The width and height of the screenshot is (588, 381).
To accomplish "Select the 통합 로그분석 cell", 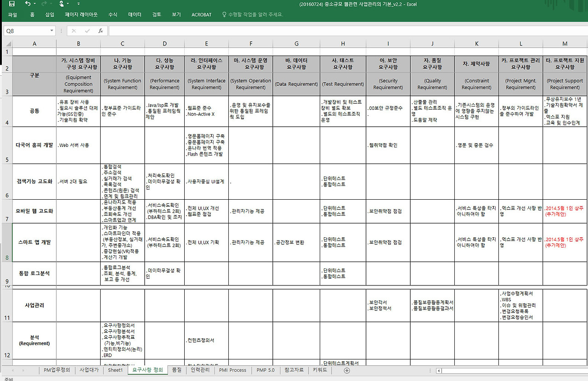I will (34, 274).
